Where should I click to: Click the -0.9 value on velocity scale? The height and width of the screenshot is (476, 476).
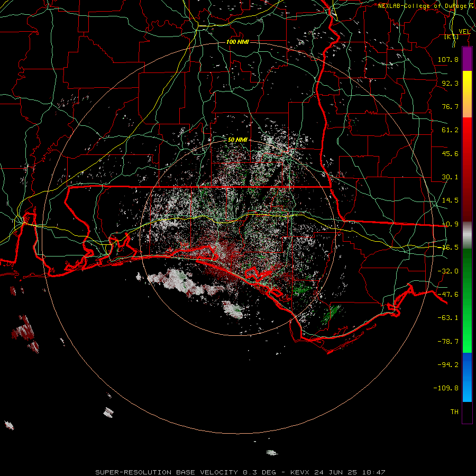(450, 224)
